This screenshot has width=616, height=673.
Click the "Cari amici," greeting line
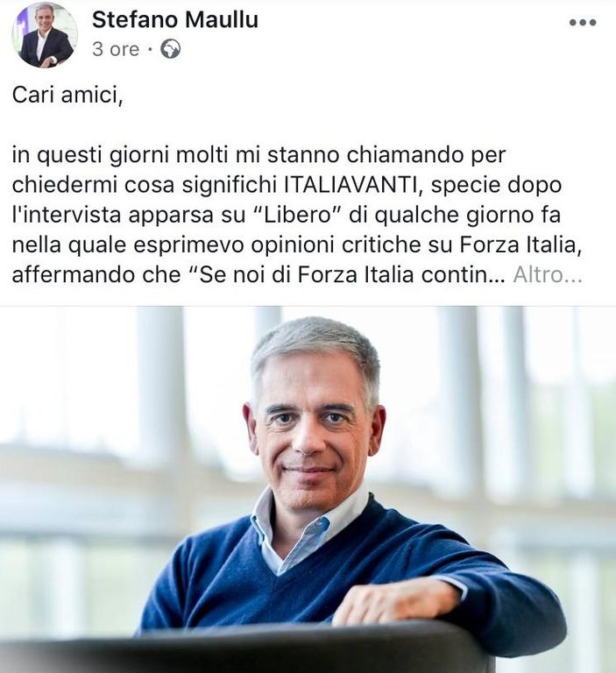point(67,95)
